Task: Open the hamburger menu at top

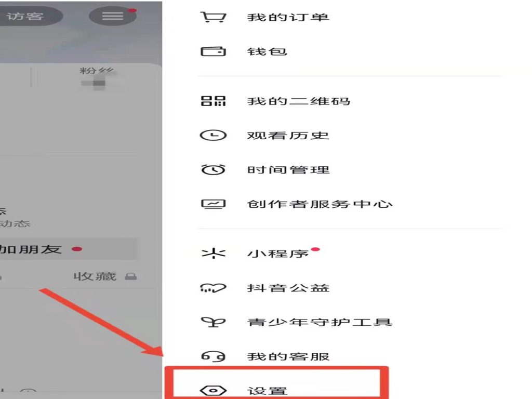Action: pos(113,16)
